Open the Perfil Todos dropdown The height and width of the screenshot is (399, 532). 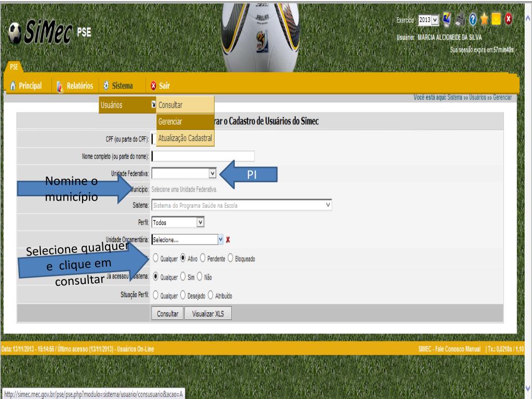coord(178,222)
